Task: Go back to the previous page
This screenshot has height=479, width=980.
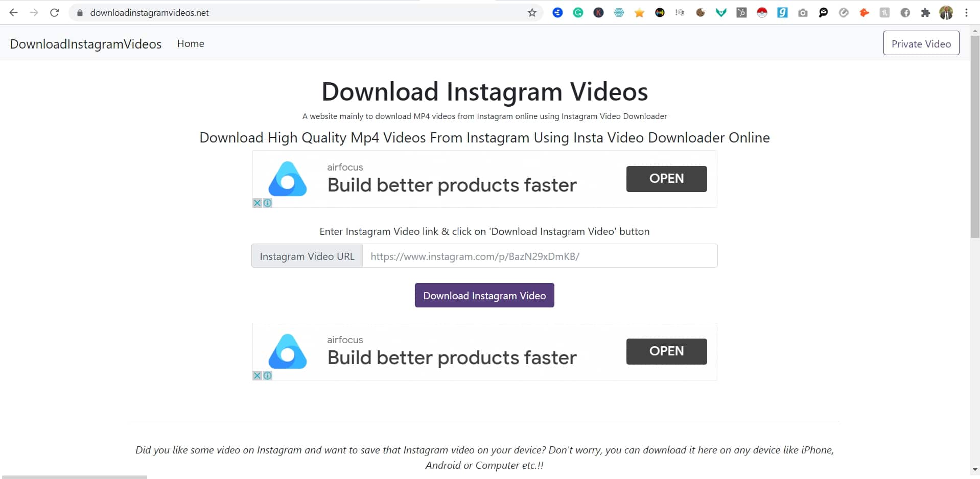Action: click(x=14, y=13)
